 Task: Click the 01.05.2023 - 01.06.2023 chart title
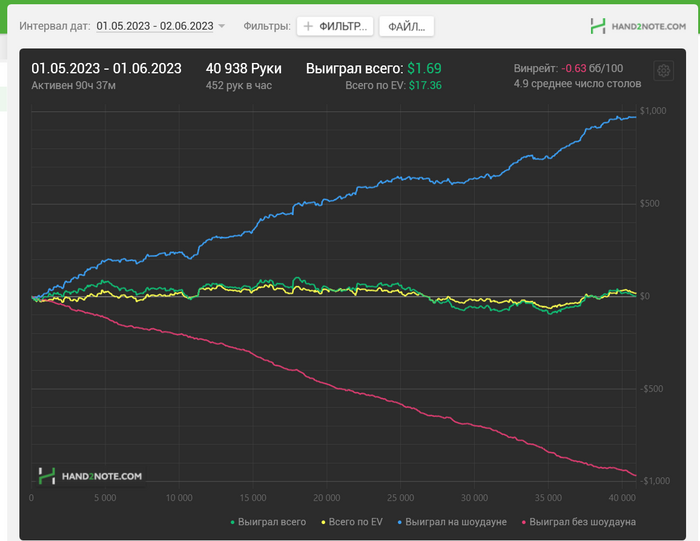(106, 68)
